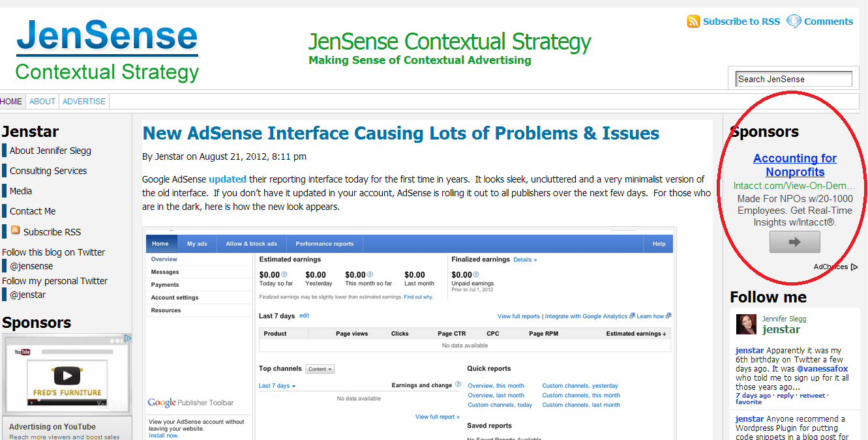Click the Home tab in AdSense screenshot
This screenshot has height=440, width=868.
(x=160, y=244)
